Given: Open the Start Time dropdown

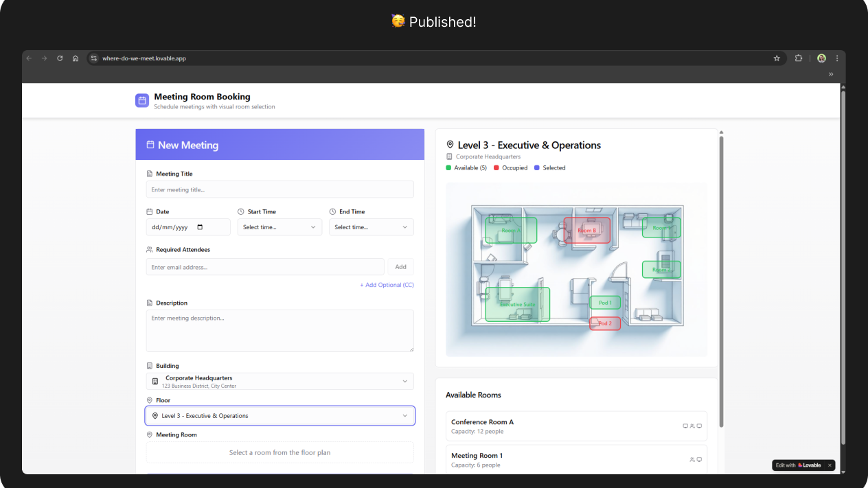Looking at the screenshot, I should 279,227.
